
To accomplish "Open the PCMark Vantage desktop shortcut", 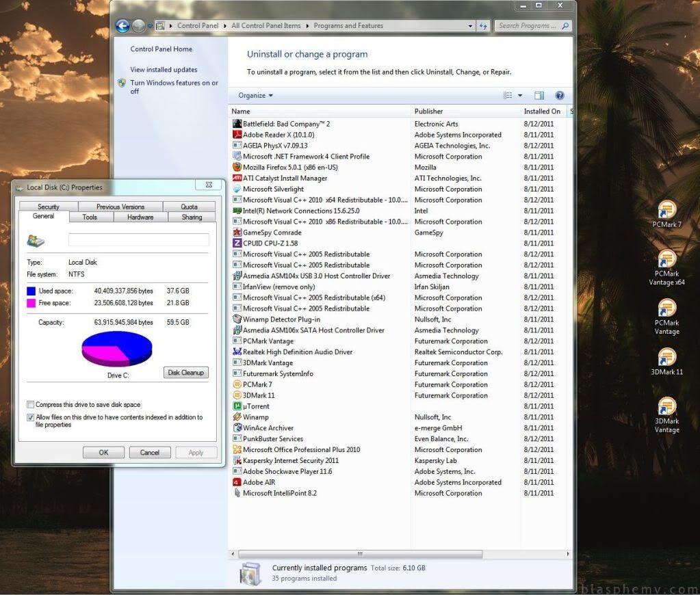I will pyautogui.click(x=667, y=316).
